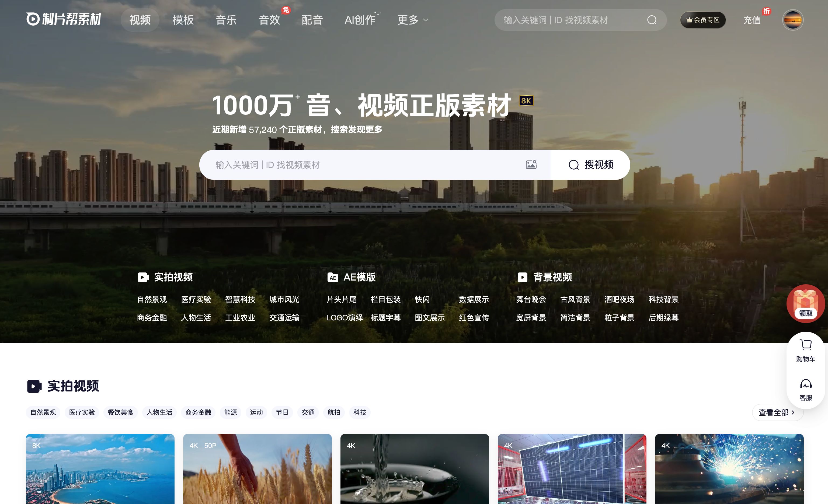Image resolution: width=828 pixels, height=504 pixels.
Task: Click the red gift box 领取 icon
Action: pyautogui.click(x=805, y=303)
